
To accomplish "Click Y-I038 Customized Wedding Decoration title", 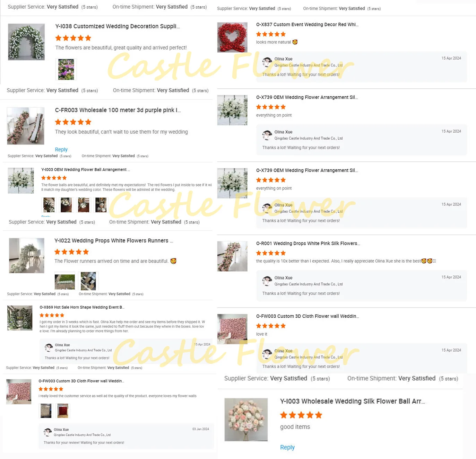I will coord(118,26).
